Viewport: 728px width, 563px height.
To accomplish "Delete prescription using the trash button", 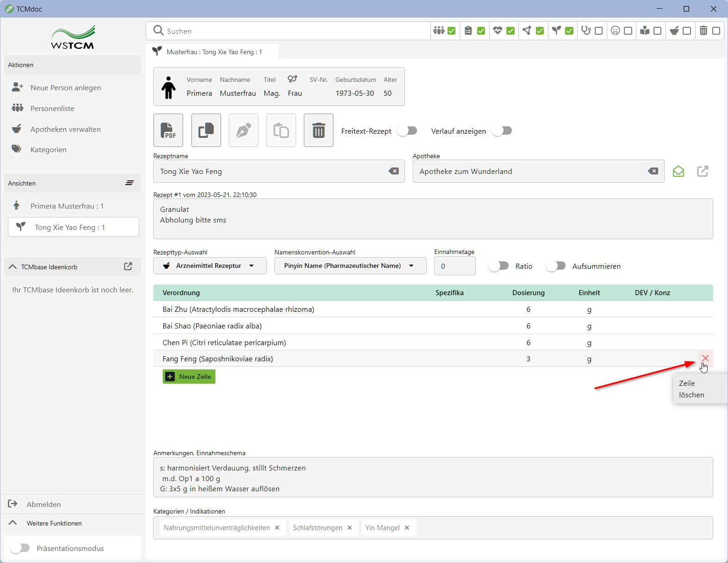I will click(x=318, y=130).
